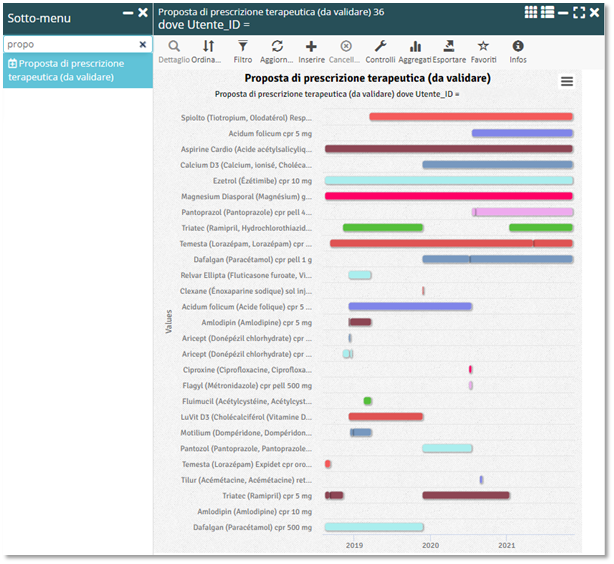This screenshot has width=614, height=564.
Task: Add a record with Inserire plus icon
Action: [x=311, y=47]
